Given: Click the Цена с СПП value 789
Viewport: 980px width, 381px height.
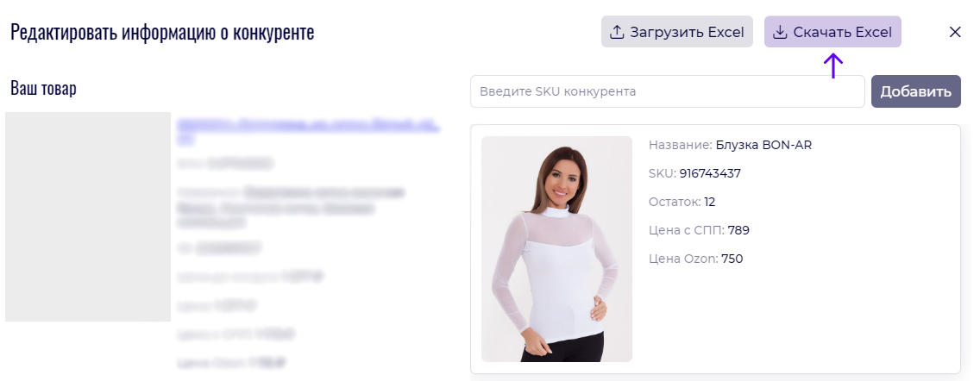Looking at the screenshot, I should coord(738,230).
